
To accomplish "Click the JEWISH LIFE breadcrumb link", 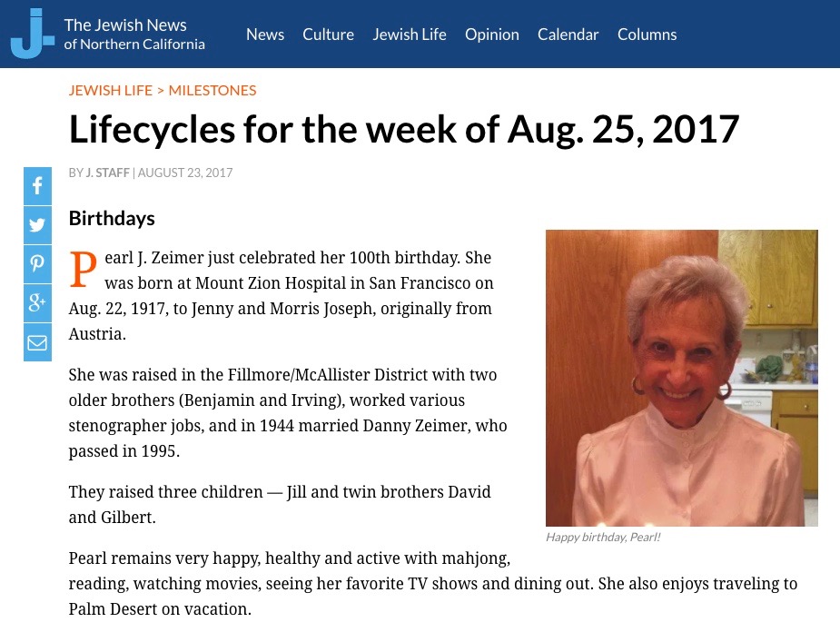I will [x=111, y=90].
